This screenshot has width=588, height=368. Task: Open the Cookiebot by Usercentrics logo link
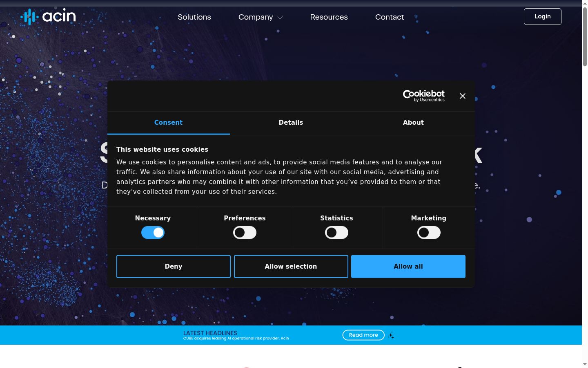(424, 96)
